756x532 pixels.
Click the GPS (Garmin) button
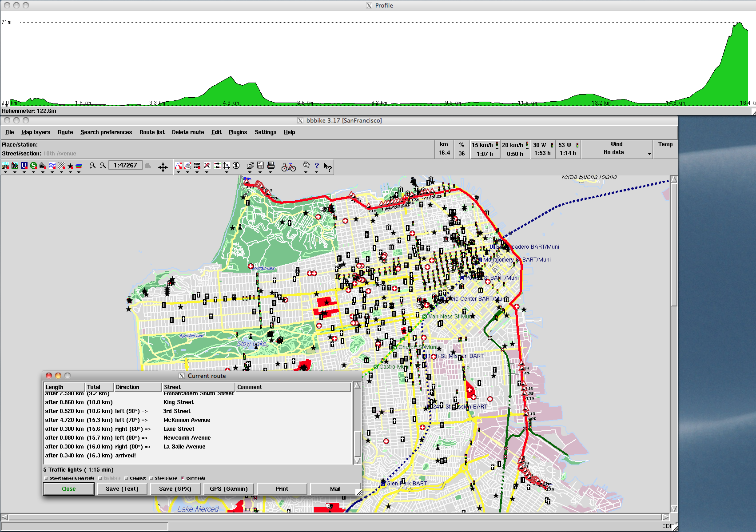click(x=229, y=489)
